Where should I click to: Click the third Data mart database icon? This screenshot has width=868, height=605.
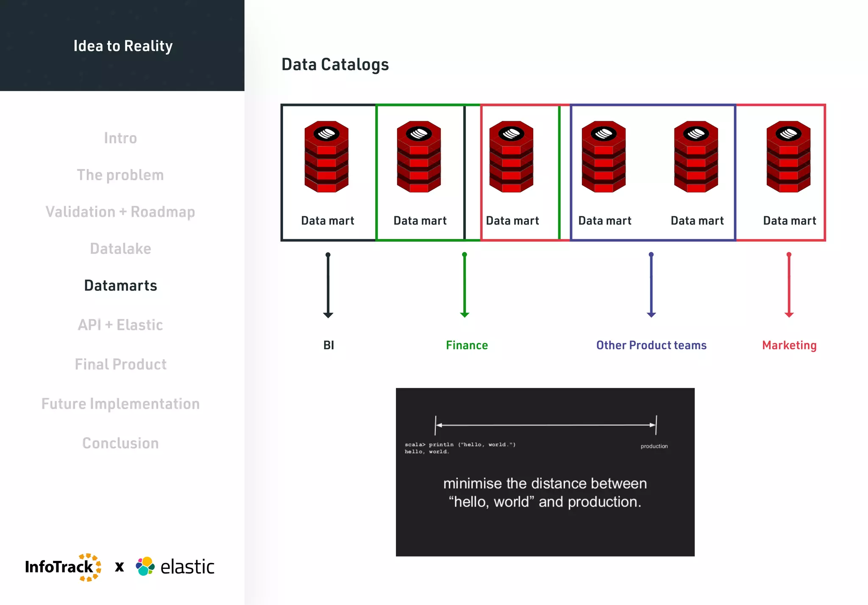point(511,156)
